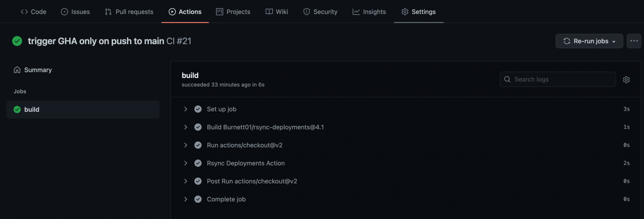Click the Run actions/checkout@v2 label
The height and width of the screenshot is (219, 644).
(x=245, y=145)
